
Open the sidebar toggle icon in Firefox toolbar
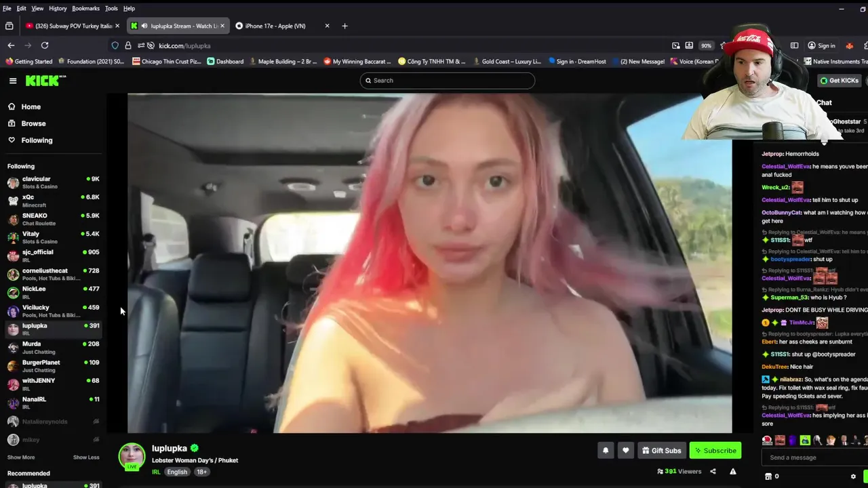(794, 45)
